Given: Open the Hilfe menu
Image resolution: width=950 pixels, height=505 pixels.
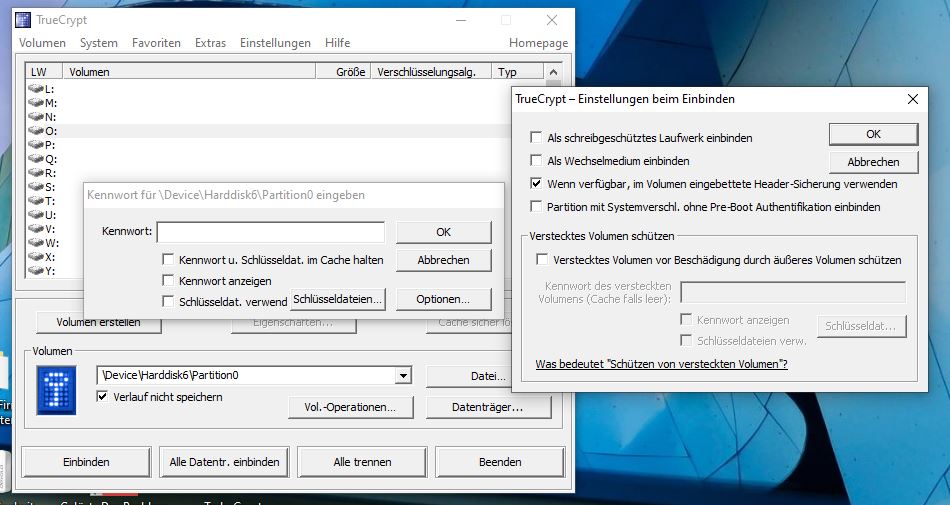Looking at the screenshot, I should [337, 43].
